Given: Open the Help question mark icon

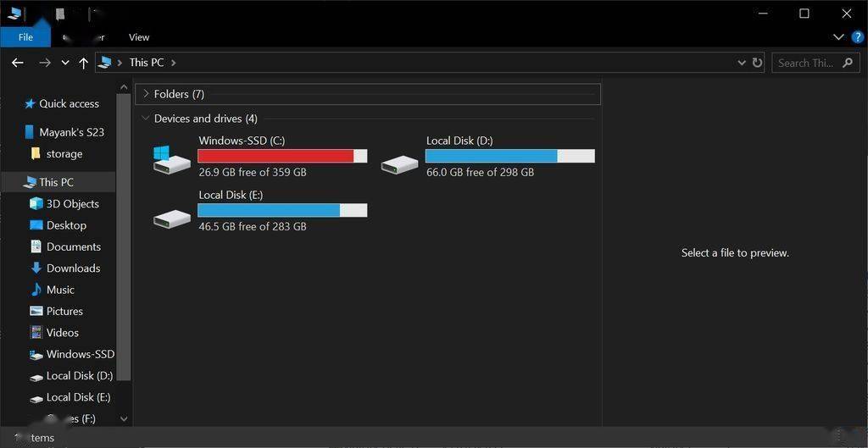Looking at the screenshot, I should [x=857, y=37].
